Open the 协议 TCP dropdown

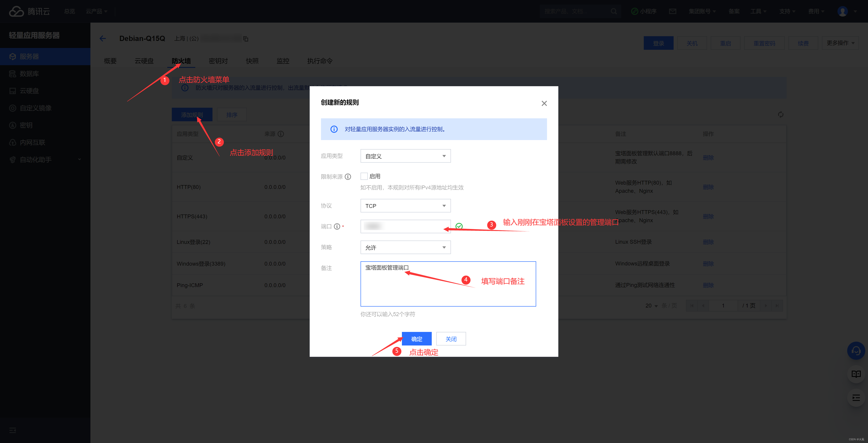pyautogui.click(x=405, y=206)
